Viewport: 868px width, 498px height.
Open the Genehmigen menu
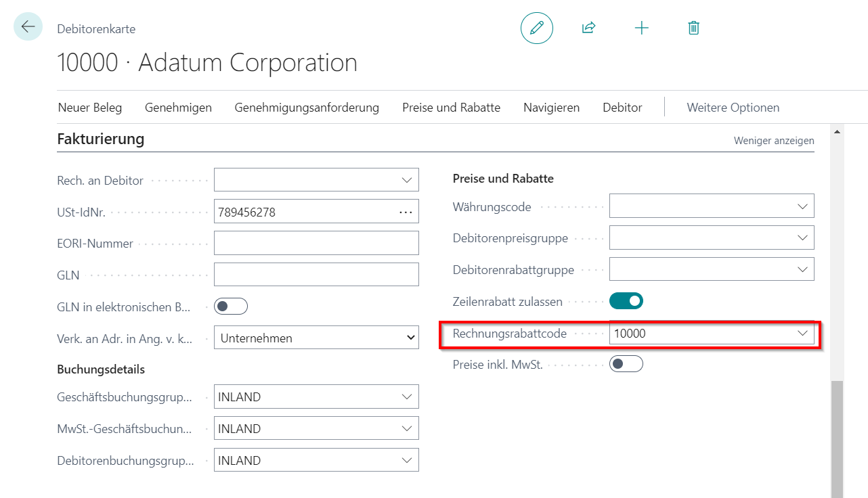click(x=178, y=108)
